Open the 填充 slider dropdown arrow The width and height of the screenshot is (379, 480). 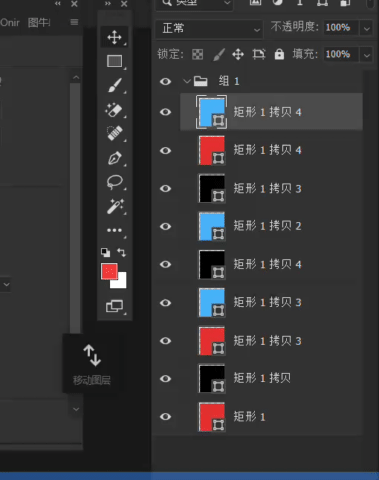[367, 55]
